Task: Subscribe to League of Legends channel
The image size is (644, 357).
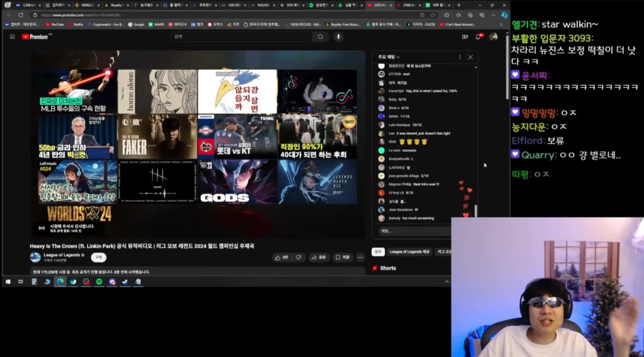Action: point(99,257)
